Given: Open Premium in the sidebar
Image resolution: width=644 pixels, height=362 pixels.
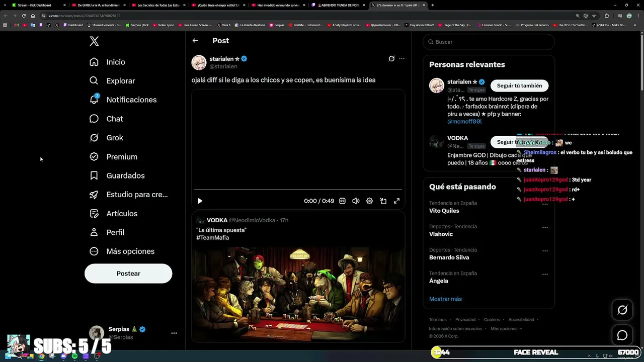Looking at the screenshot, I should point(113,157).
